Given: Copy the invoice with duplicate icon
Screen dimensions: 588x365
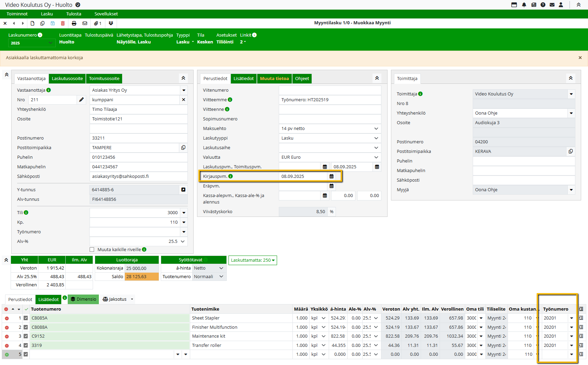Looking at the screenshot, I should click(x=42, y=23).
